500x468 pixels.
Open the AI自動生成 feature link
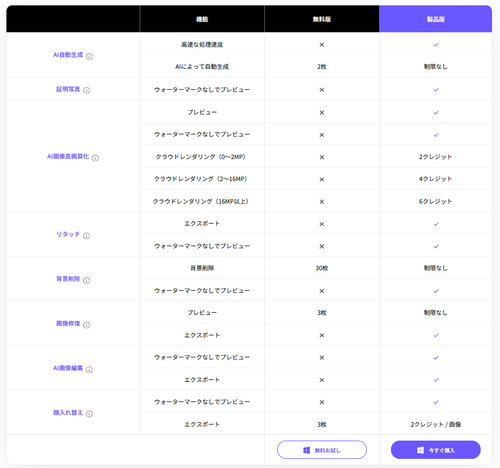[x=68, y=55]
